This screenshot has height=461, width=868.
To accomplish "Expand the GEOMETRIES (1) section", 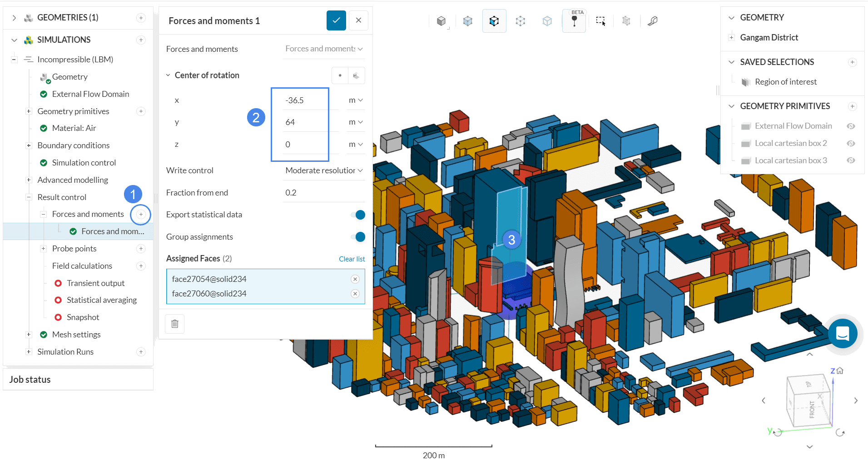I will (x=14, y=18).
